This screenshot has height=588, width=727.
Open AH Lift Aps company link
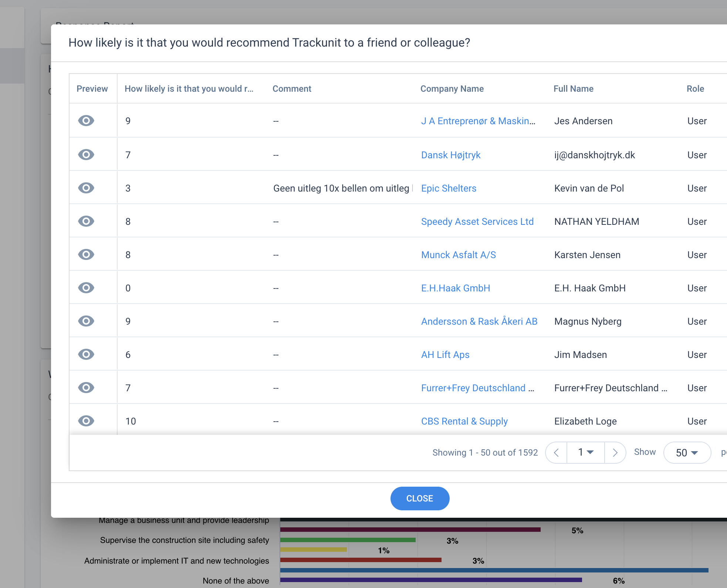[445, 355]
